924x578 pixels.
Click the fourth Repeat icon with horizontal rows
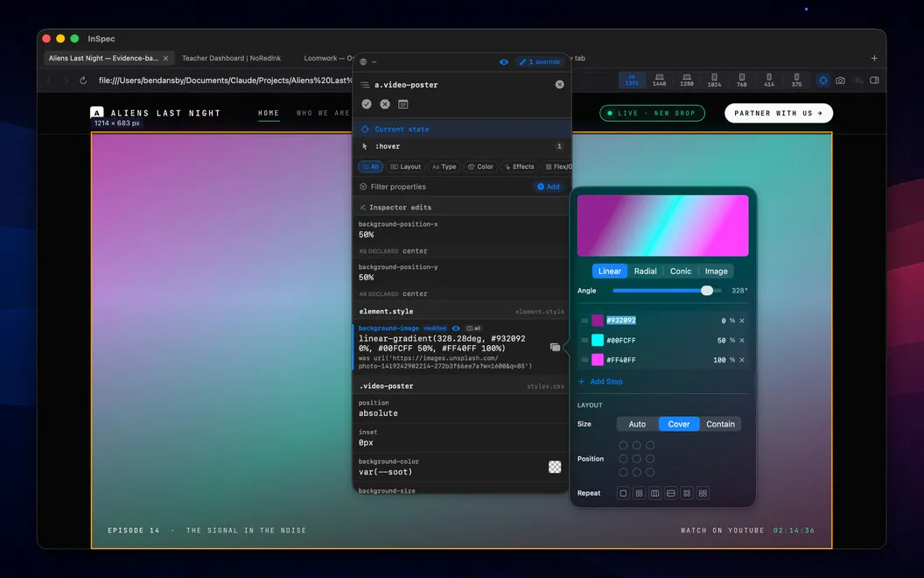click(670, 494)
